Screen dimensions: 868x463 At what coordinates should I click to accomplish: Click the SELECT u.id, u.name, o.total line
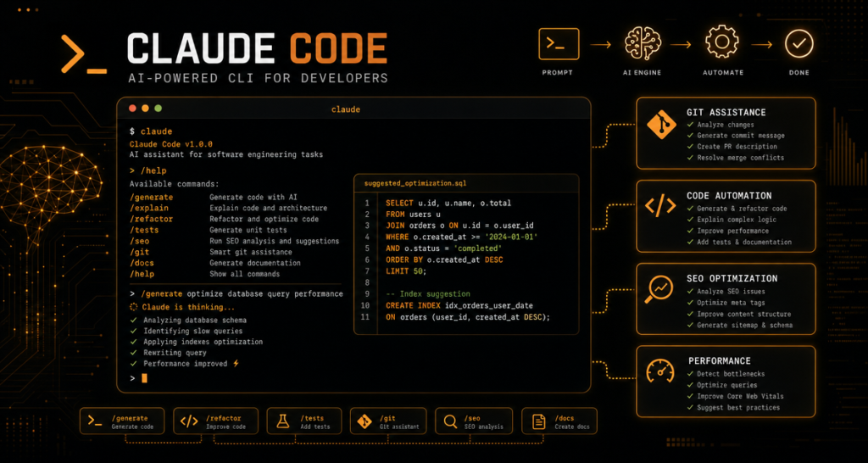(x=448, y=204)
